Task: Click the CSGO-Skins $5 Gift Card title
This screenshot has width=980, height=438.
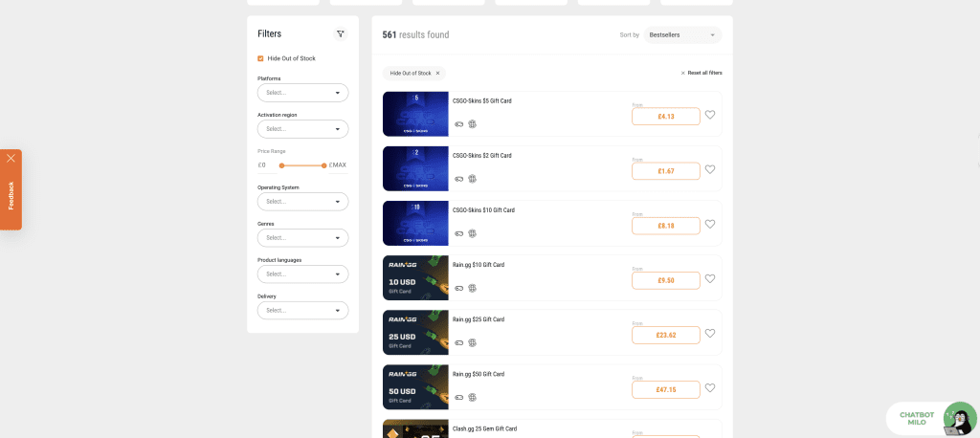Action: click(x=482, y=101)
